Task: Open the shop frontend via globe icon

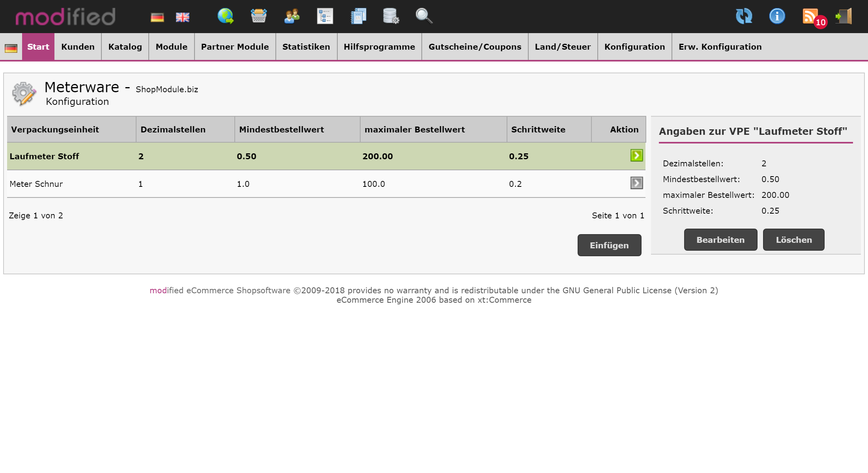Action: [225, 17]
